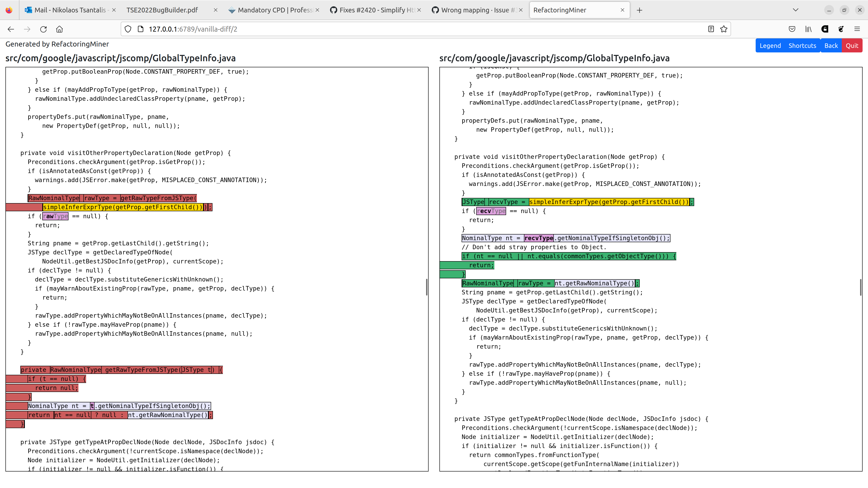
Task: Click the Firefox home button
Action: 59,29
